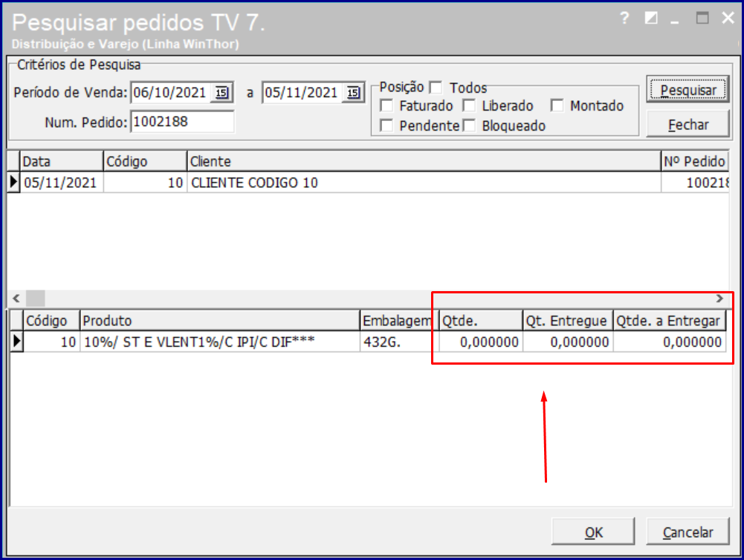This screenshot has height=560, width=744.
Task: Click the horizontal scrollbar left arrow
Action: click(16, 299)
